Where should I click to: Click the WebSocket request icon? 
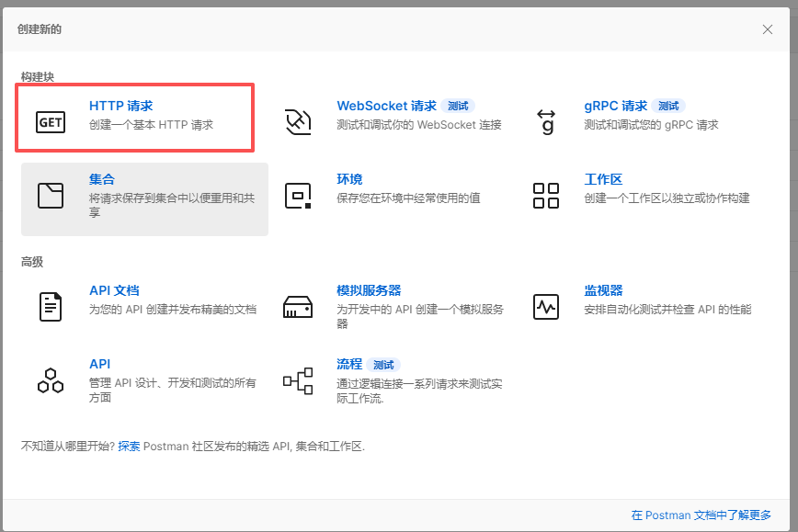298,122
